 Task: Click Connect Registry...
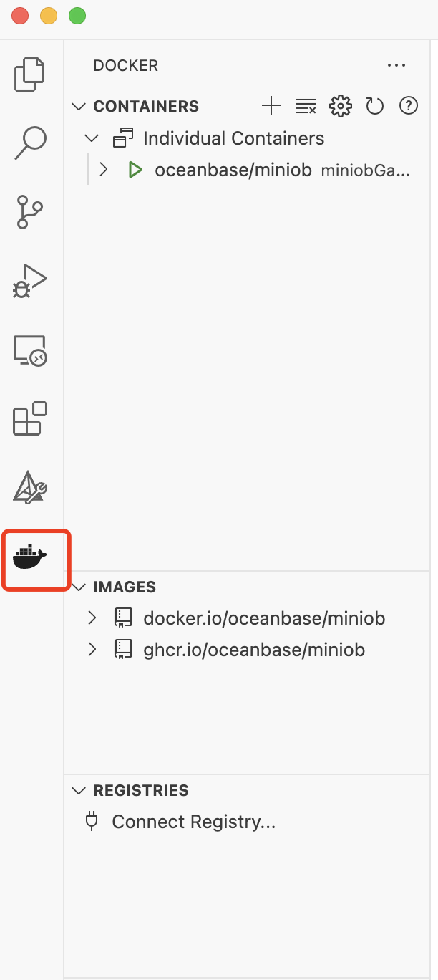[193, 821]
